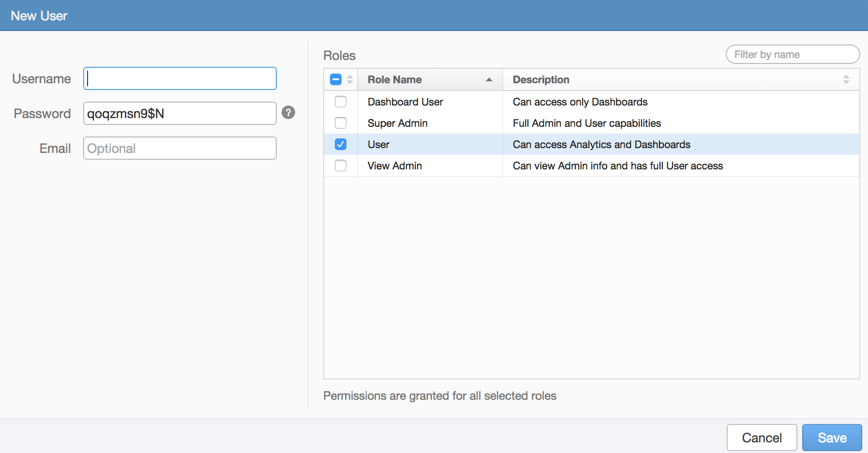
Task: Click into the Password field
Action: point(180,113)
